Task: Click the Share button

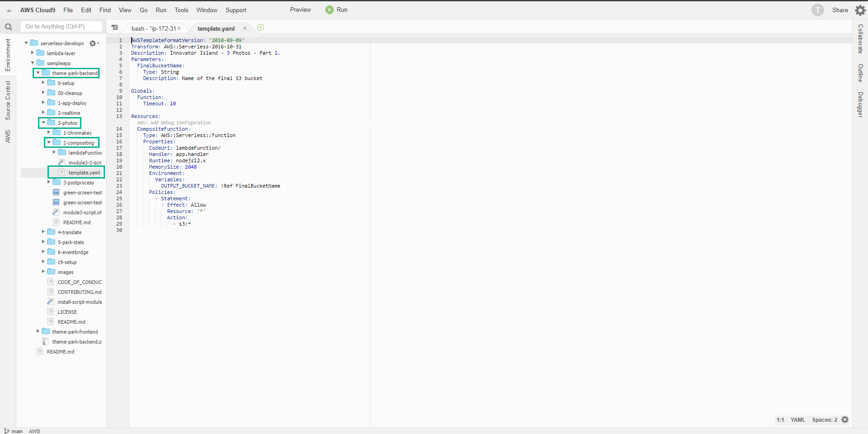Action: point(840,10)
